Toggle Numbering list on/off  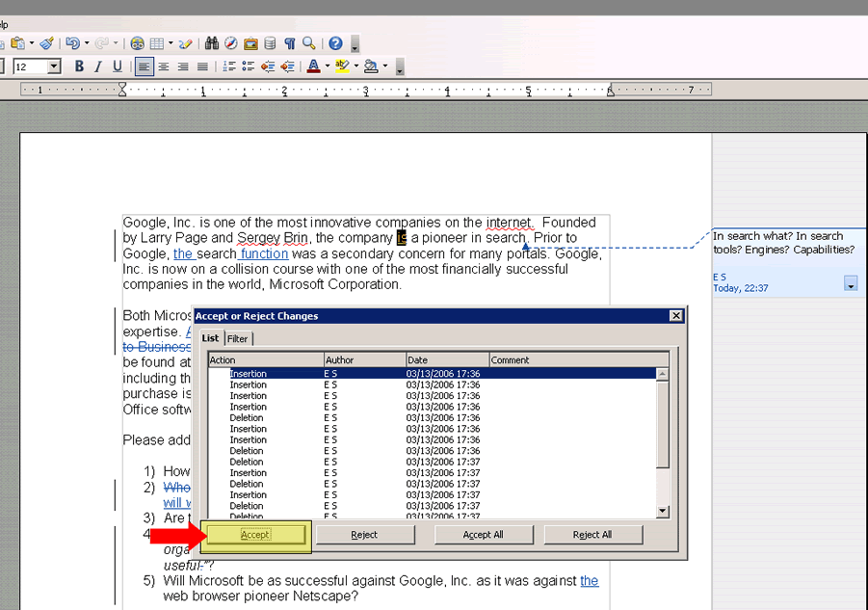228,67
